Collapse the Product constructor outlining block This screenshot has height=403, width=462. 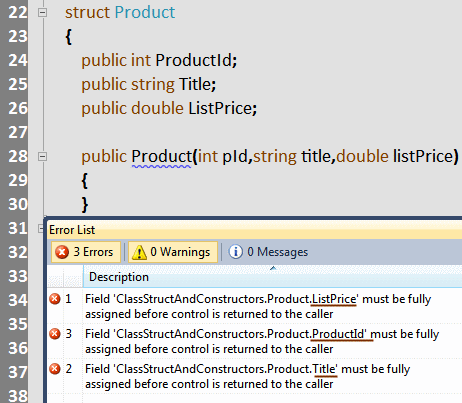(42, 157)
